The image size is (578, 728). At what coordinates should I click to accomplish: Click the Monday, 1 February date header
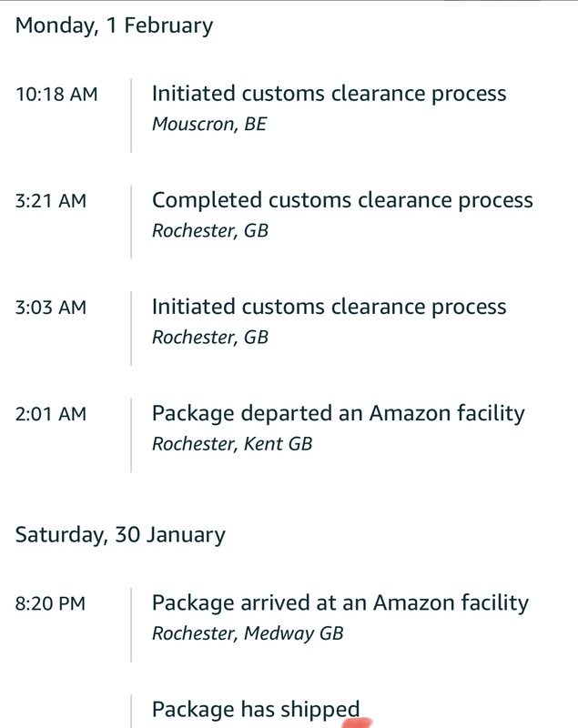114,25
